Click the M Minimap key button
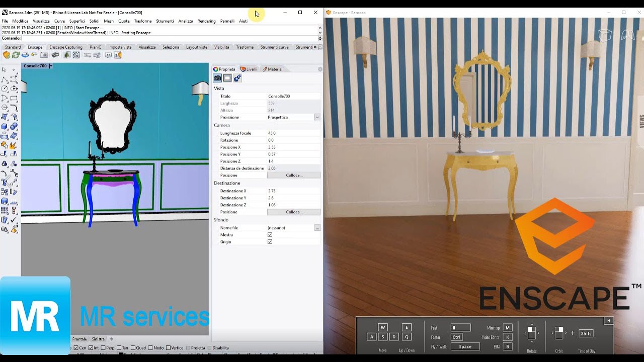Image resolution: width=644 pixels, height=362 pixels. point(508,328)
